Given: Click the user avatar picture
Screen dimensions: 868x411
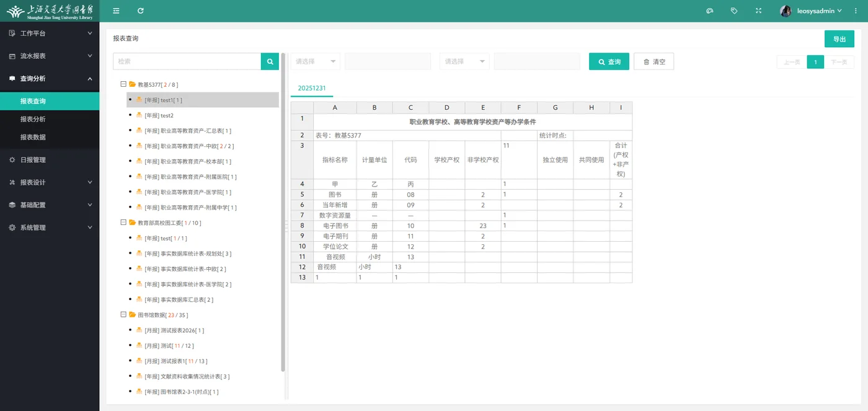Looking at the screenshot, I should tap(786, 11).
